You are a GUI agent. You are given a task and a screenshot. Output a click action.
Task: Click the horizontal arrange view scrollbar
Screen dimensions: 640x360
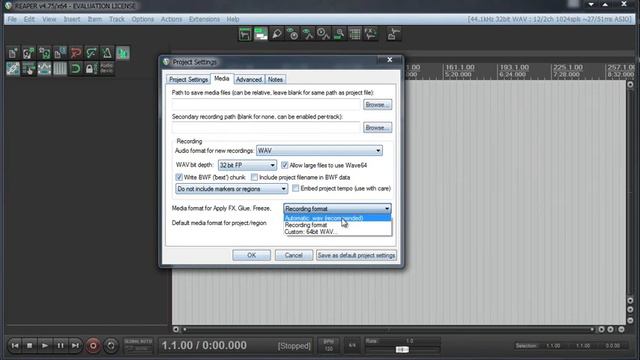[388, 329]
